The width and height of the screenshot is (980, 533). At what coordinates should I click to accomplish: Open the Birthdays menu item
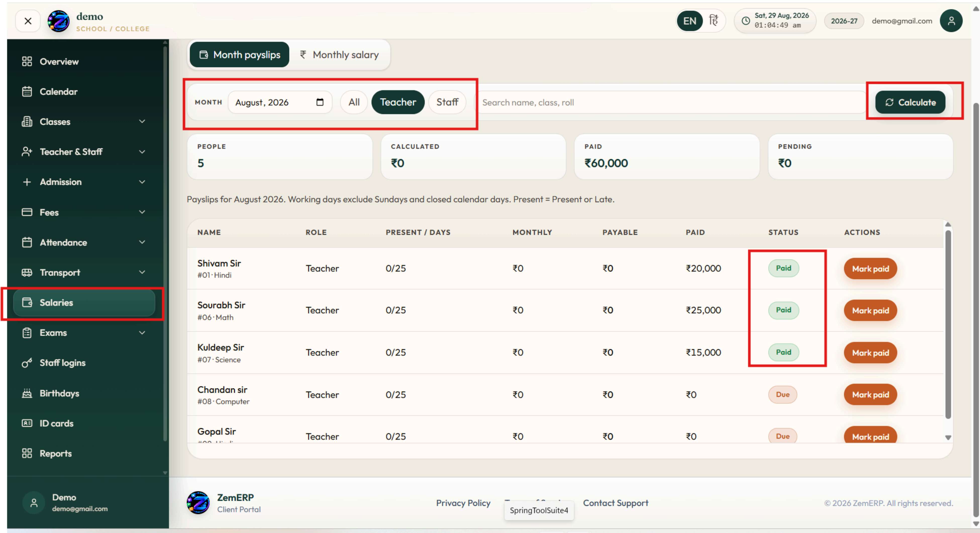[84, 393]
